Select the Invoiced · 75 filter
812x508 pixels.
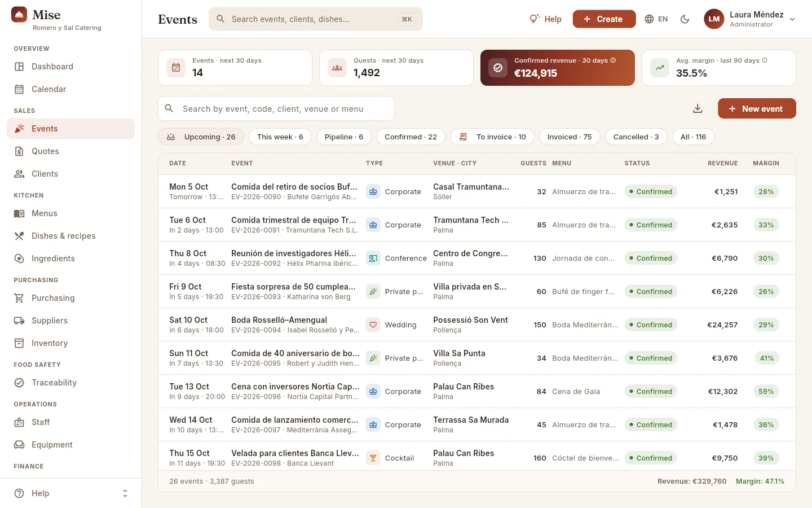pyautogui.click(x=570, y=137)
